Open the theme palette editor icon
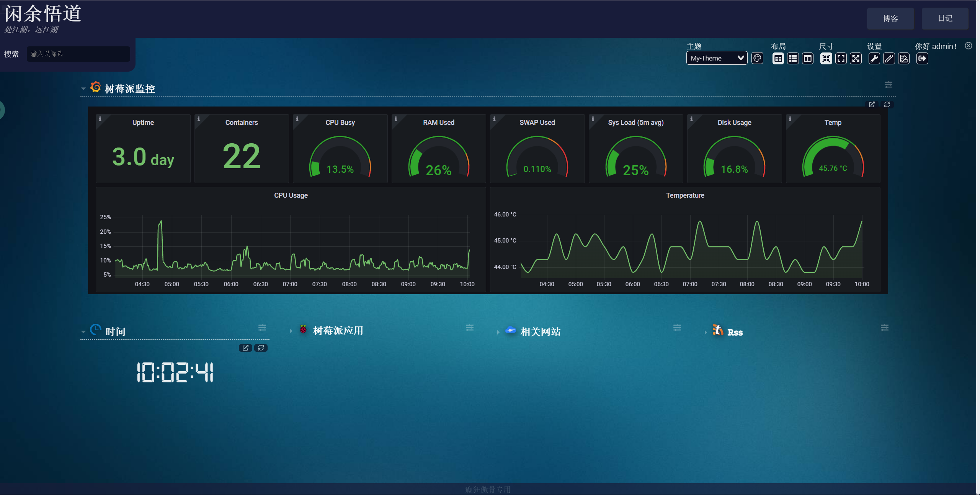The height and width of the screenshot is (495, 980). click(757, 58)
